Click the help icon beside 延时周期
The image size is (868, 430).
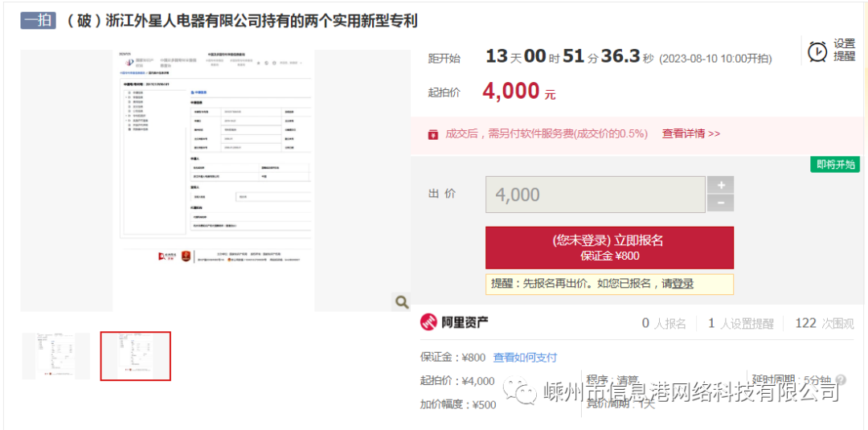coord(841,380)
